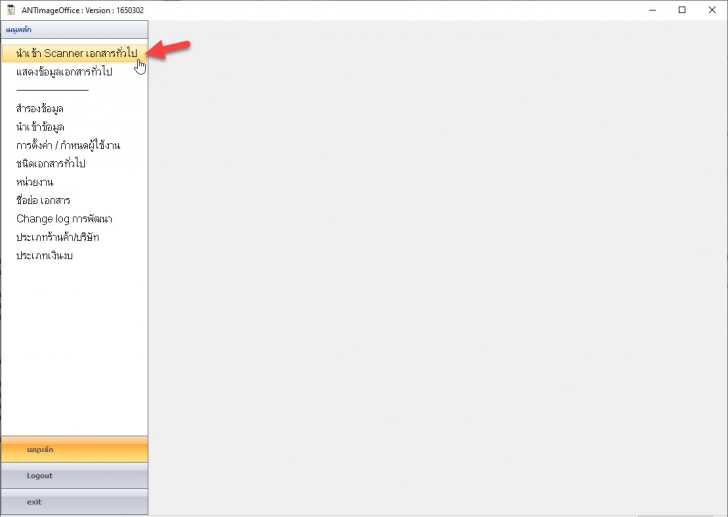Close the ANTImageOffice window
The image size is (728, 517).
pos(712,10)
